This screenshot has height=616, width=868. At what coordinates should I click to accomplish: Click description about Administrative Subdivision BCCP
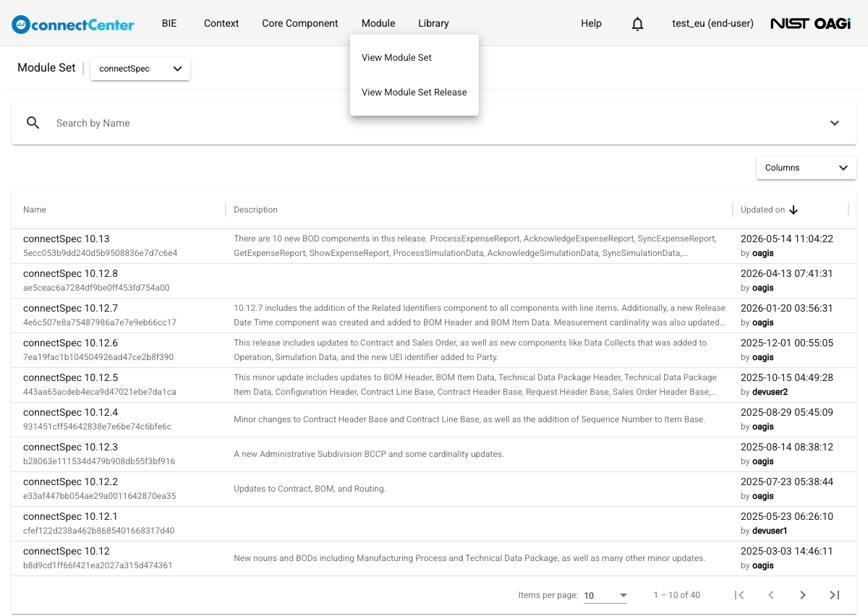tap(369, 454)
